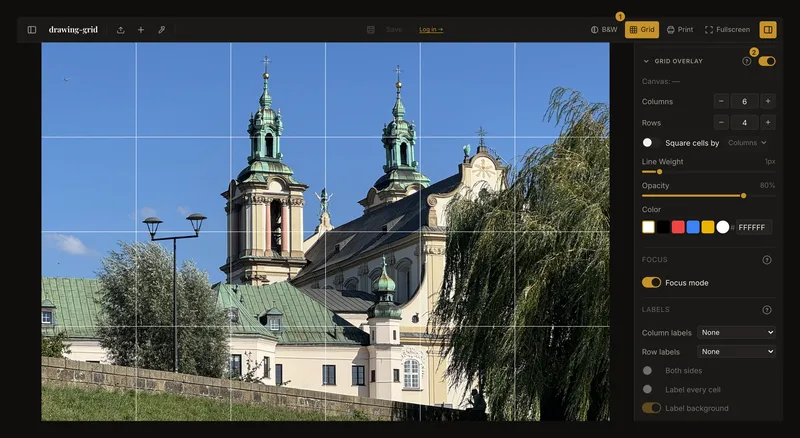This screenshot has width=800, height=438.
Task: Disable Focus mode toggle
Action: pos(652,282)
